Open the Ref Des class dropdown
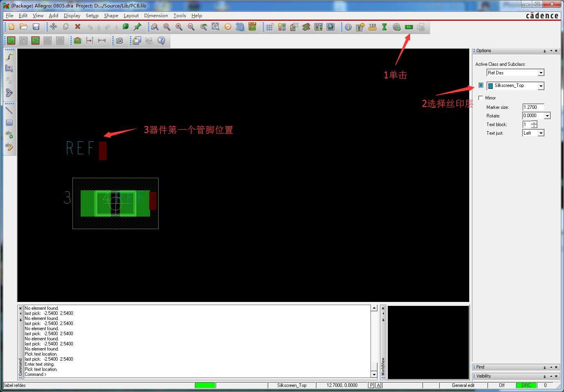The height and width of the screenshot is (392, 564). [540, 73]
